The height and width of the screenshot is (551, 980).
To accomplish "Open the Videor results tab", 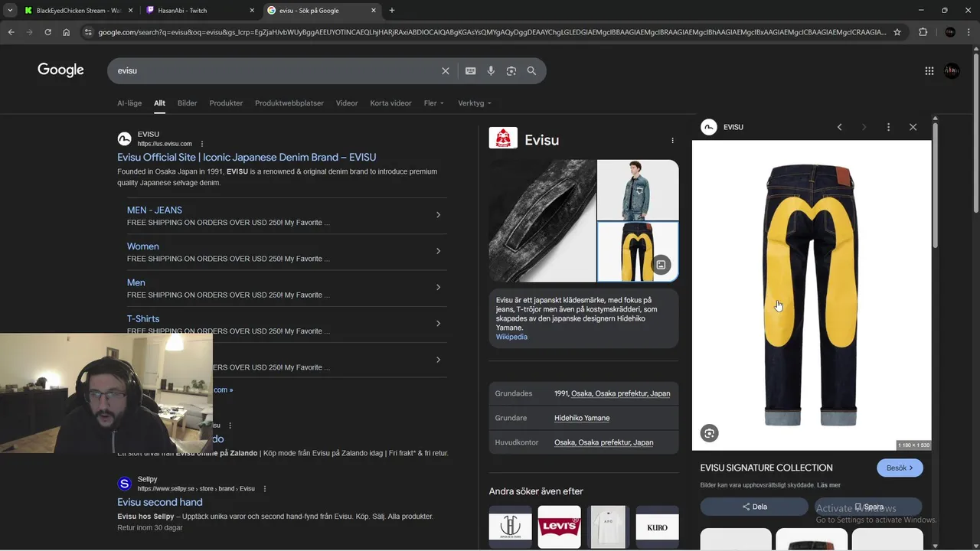I will pyautogui.click(x=347, y=103).
